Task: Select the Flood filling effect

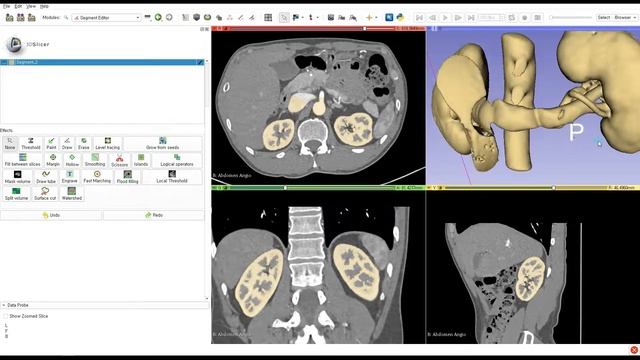Action: pos(127,177)
